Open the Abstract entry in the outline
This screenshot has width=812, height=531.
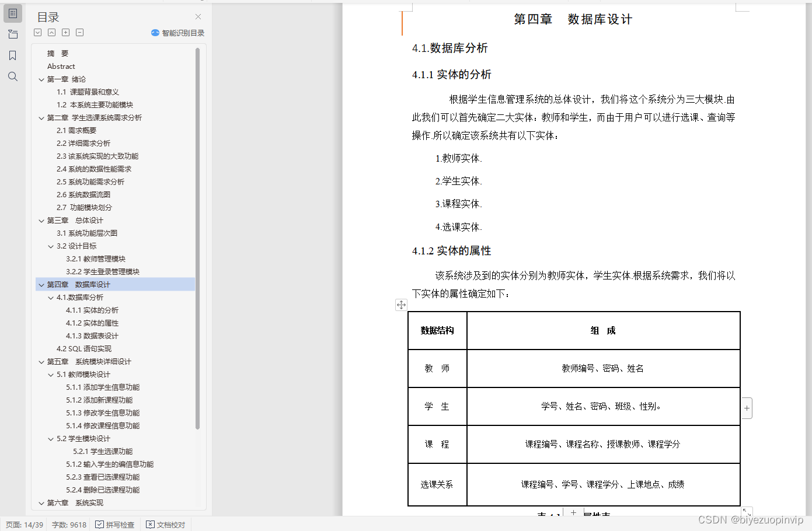[61, 66]
